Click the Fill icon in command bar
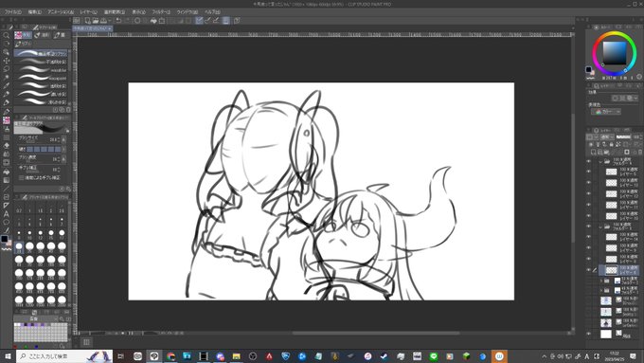 (153, 21)
